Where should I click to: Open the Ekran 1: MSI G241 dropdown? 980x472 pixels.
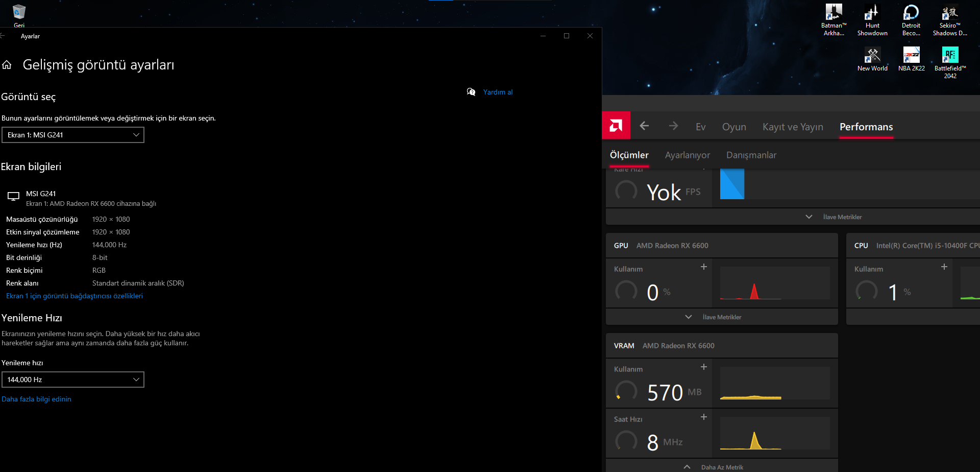point(73,135)
